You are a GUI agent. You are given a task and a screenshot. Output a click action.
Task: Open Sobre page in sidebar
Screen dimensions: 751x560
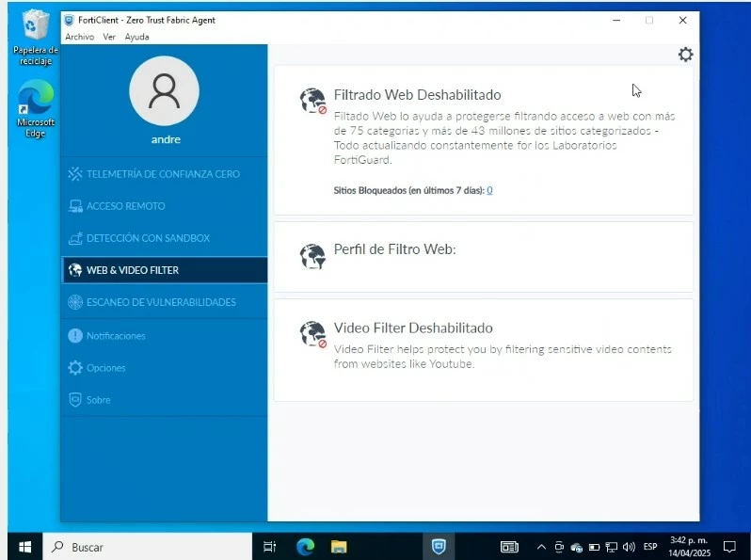pyautogui.click(x=165, y=400)
